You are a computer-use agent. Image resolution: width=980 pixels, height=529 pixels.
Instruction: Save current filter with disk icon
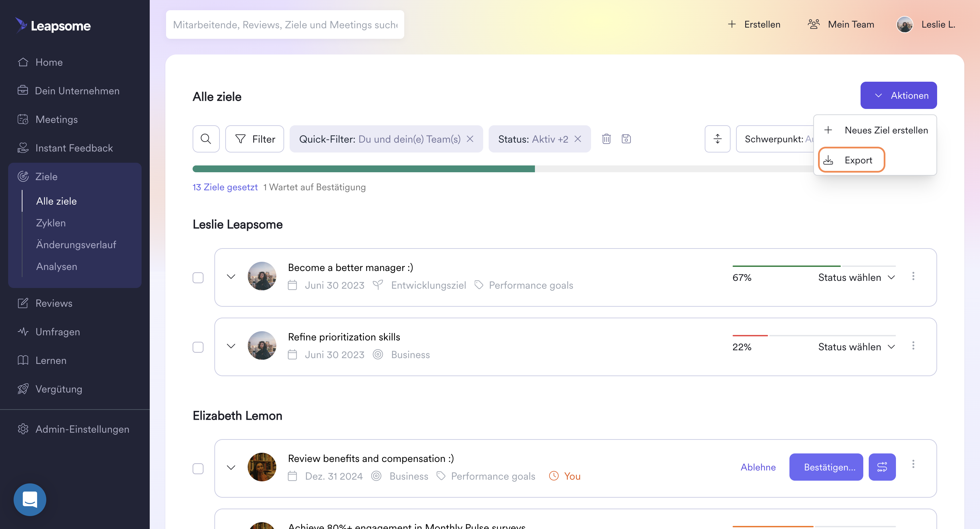(x=626, y=139)
